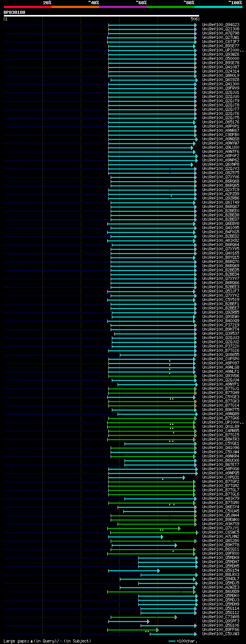Click the purple ~60% identity legend bar
The height and width of the screenshot is (644, 246).
[123, 7]
